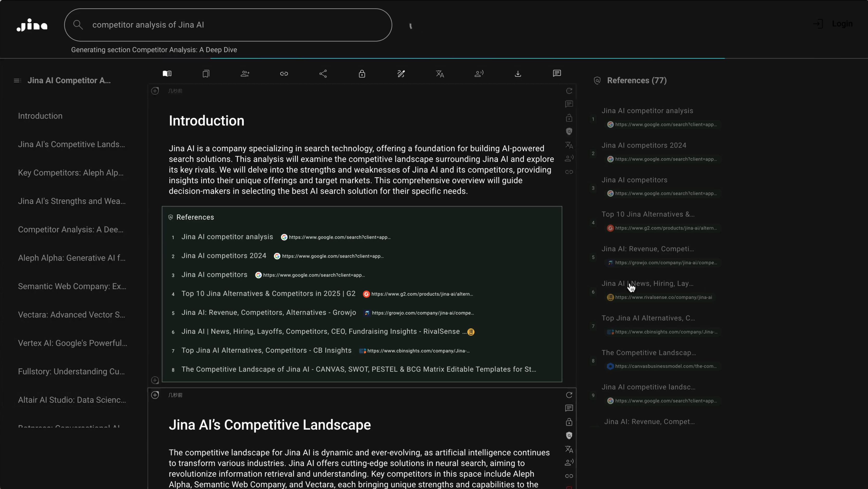Click the share icon in the toolbar
Screen dimensions: 868x489
coord(323,74)
